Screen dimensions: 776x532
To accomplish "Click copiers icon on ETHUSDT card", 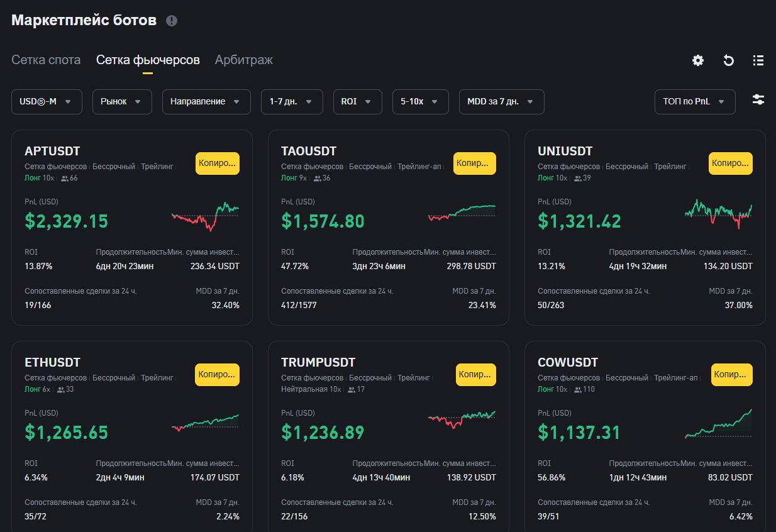I will (x=61, y=390).
